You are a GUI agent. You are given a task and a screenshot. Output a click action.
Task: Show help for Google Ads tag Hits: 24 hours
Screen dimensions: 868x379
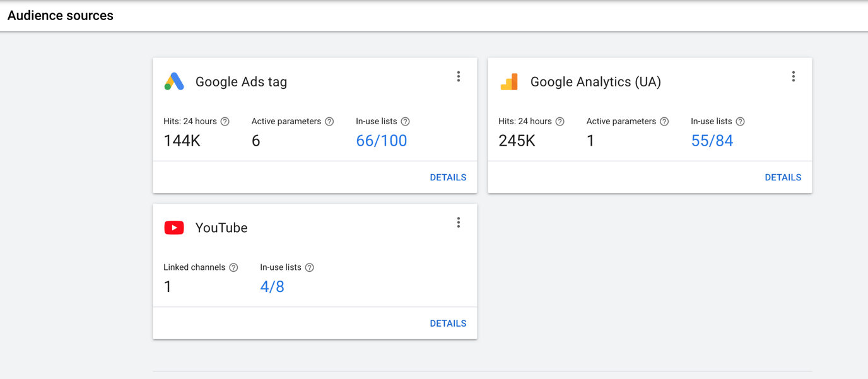225,122
